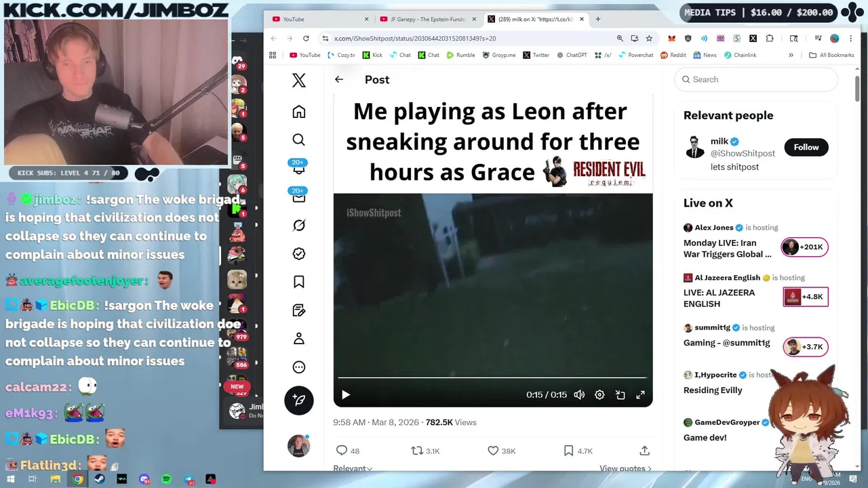Expand the video to fullscreen
The width and height of the screenshot is (868, 488).
(x=640, y=394)
